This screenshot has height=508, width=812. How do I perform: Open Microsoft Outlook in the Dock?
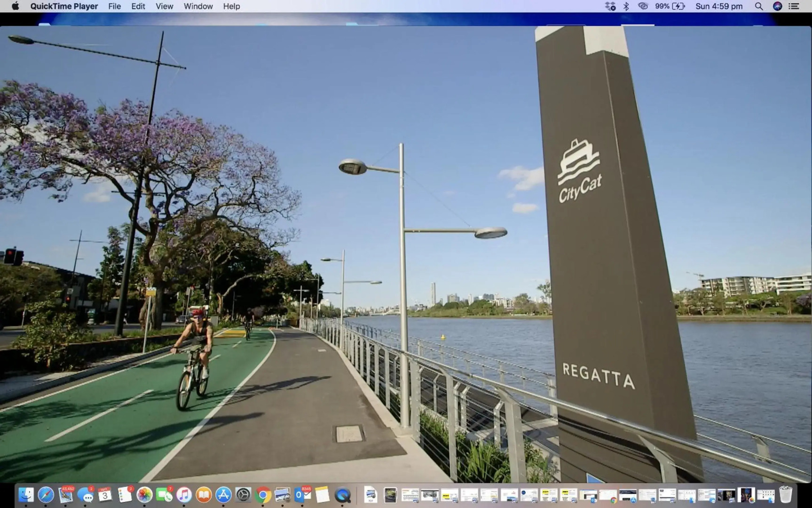coord(302,495)
